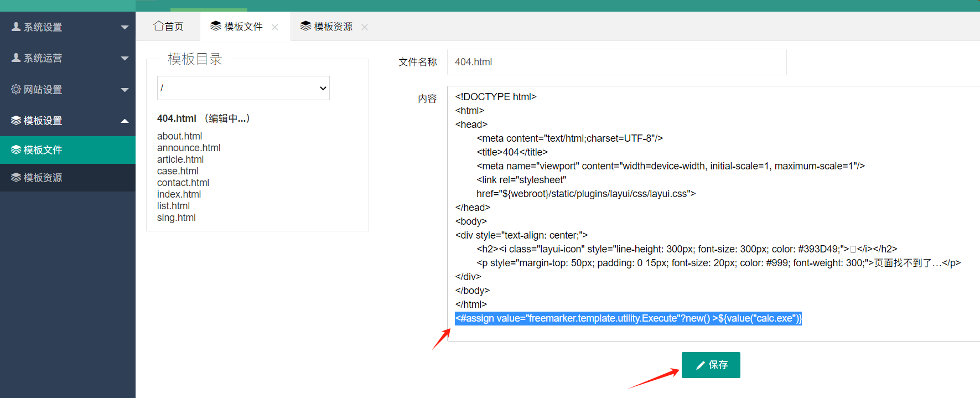The width and height of the screenshot is (980, 398).
Task: Click the <title>404</title> line
Action: coord(512,152)
